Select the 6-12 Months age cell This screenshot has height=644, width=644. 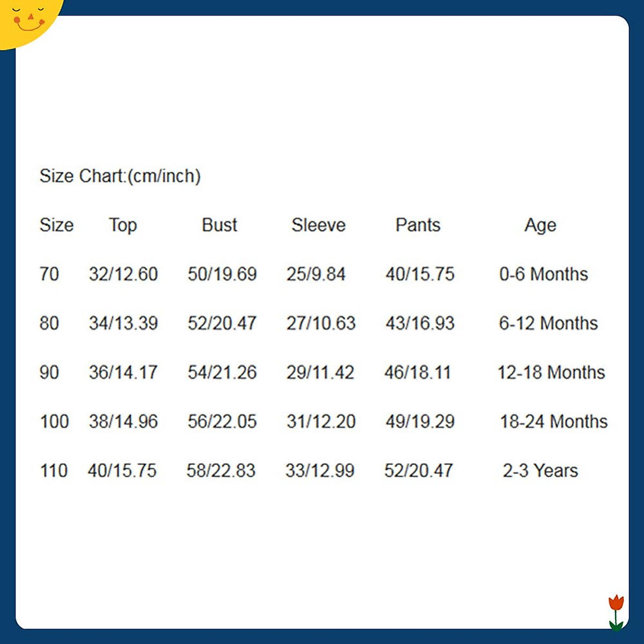pos(548,323)
